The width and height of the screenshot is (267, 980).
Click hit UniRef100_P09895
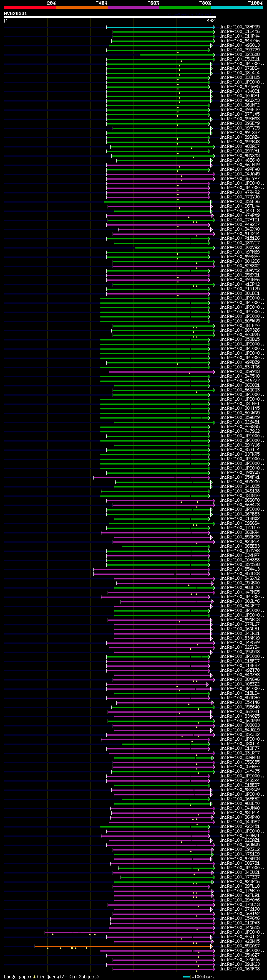point(239,427)
